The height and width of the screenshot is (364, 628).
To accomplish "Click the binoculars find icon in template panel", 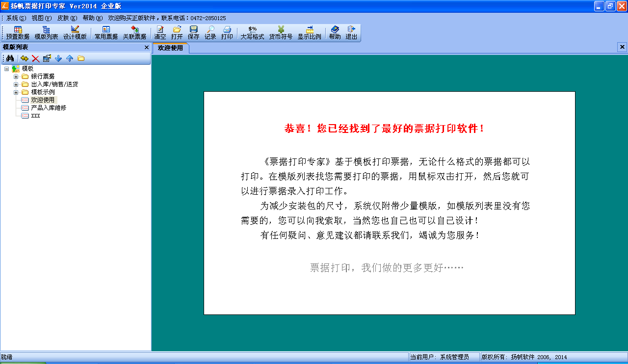I will tap(10, 58).
